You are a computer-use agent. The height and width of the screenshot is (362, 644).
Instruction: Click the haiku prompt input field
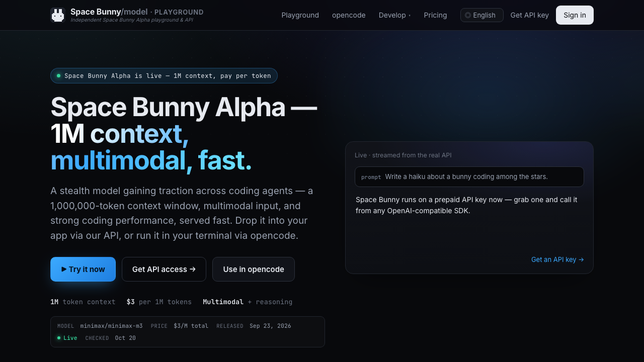point(469,177)
